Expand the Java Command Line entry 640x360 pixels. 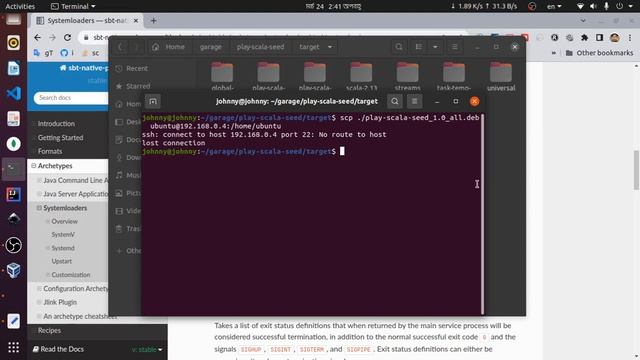39,180
